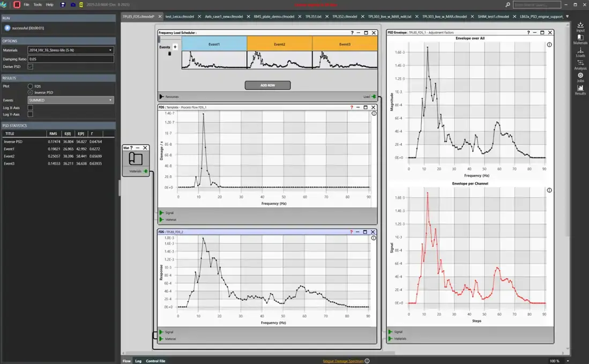Viewport: 589px width, 364px height.
Task: Open the Events SUMMED dropdown
Action: point(71,100)
